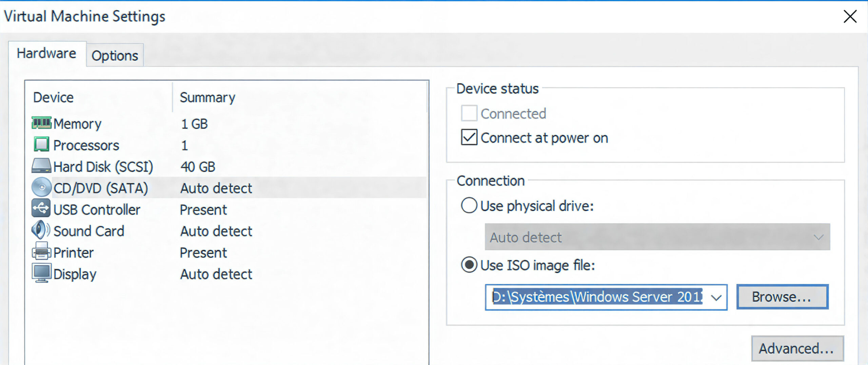This screenshot has width=868, height=365.
Task: Switch to the Options tab
Action: (x=115, y=56)
